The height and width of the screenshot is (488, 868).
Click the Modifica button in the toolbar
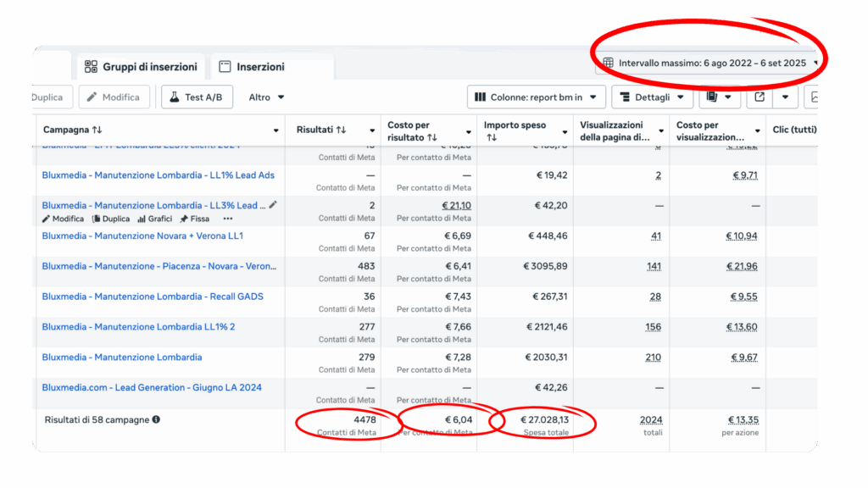114,97
